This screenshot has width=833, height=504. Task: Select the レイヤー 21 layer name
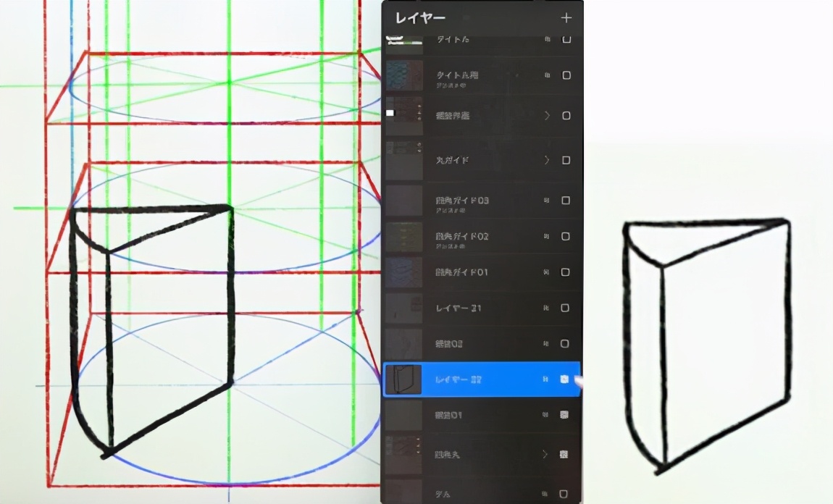coord(459,308)
